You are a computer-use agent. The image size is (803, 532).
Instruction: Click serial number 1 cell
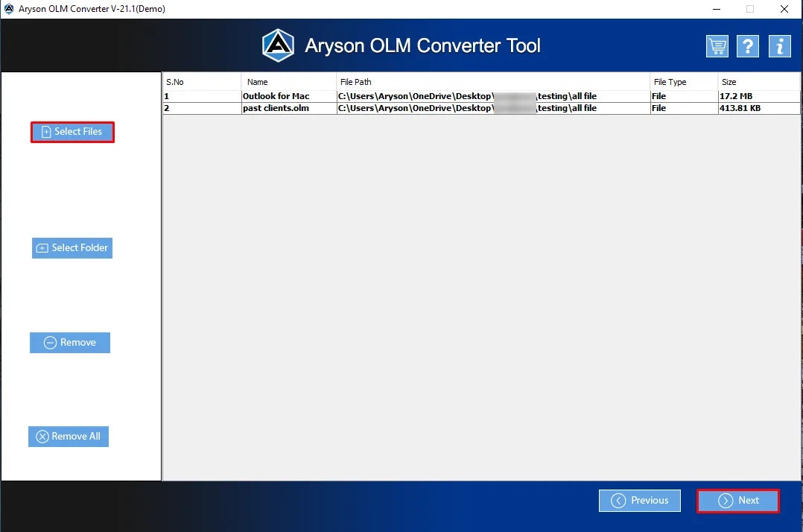pos(202,96)
